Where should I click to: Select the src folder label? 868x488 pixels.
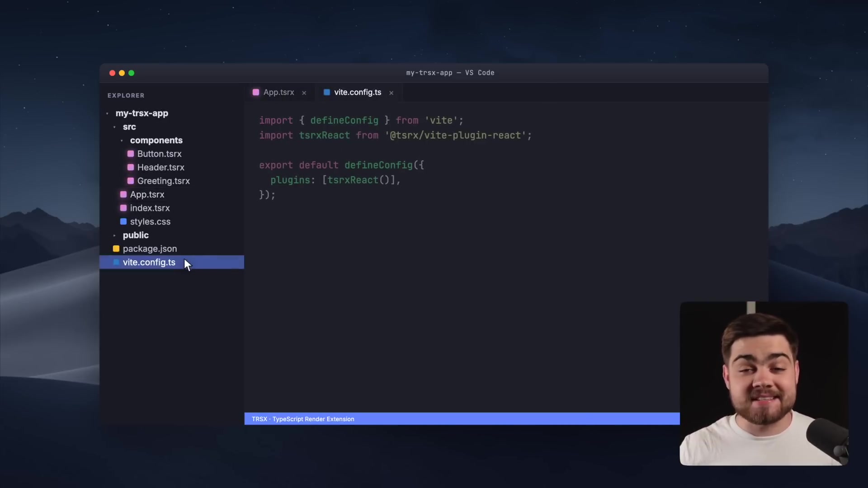(x=129, y=127)
